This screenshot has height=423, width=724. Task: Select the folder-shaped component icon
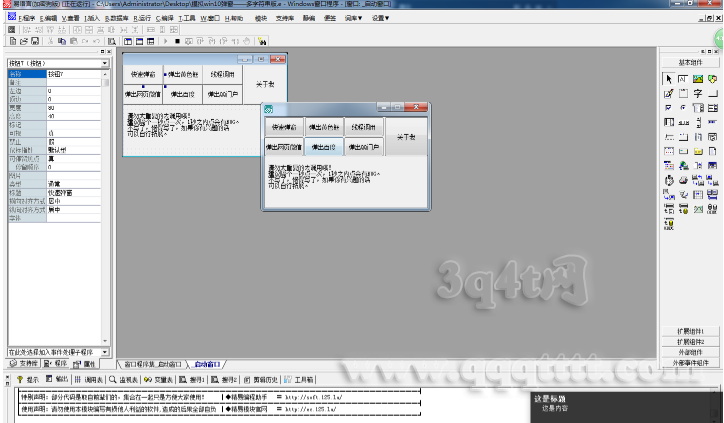pos(698,151)
